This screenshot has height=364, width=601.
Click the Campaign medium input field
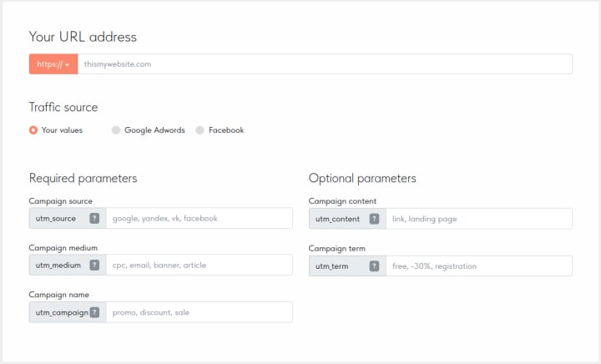coord(199,265)
